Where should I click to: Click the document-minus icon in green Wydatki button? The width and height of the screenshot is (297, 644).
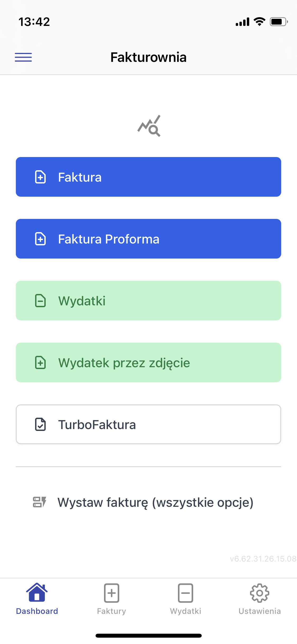click(40, 301)
